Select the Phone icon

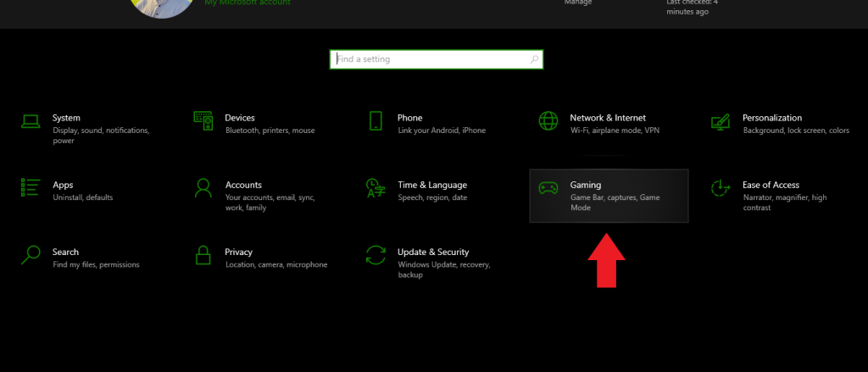point(376,120)
